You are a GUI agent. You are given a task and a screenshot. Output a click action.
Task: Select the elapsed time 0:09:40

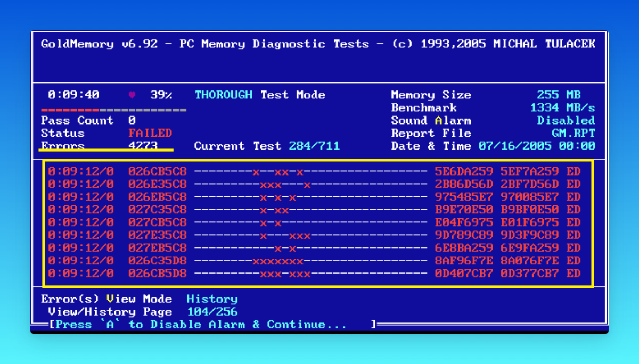73,95
